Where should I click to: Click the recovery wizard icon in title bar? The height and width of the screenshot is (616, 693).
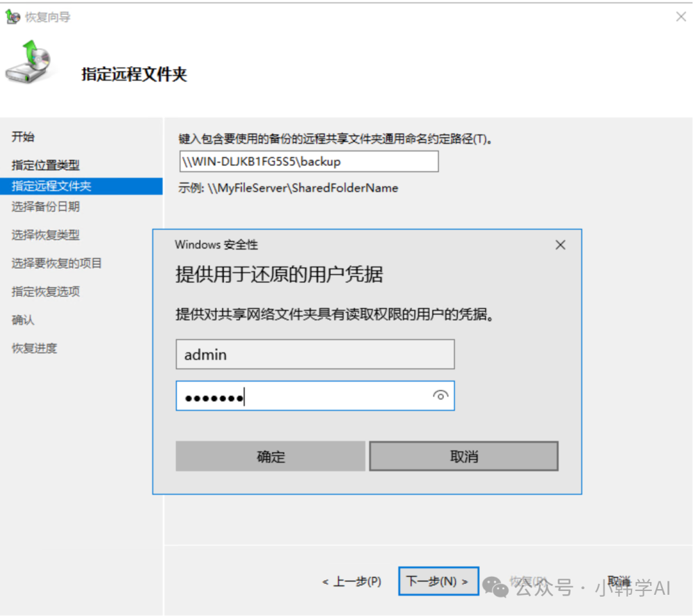click(13, 17)
